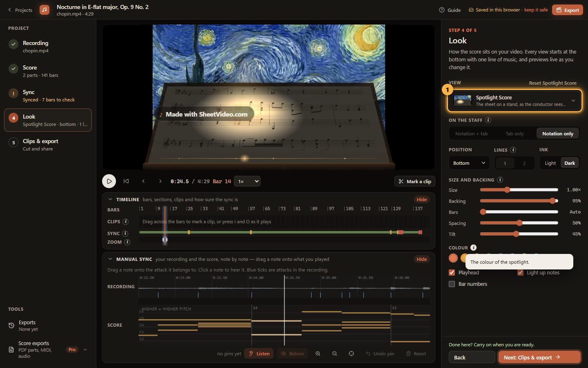Viewport: 588px width, 368px height.
Task: Zoom in on the manual sync view
Action: coord(318,354)
